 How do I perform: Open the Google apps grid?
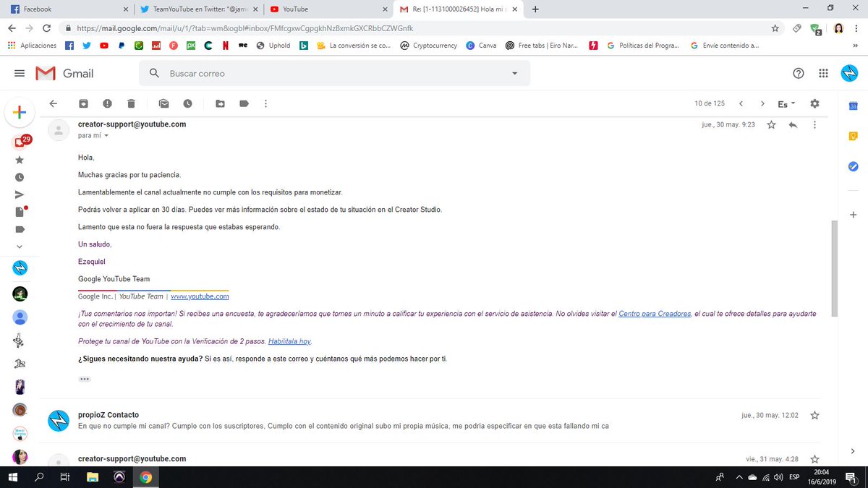coord(823,73)
